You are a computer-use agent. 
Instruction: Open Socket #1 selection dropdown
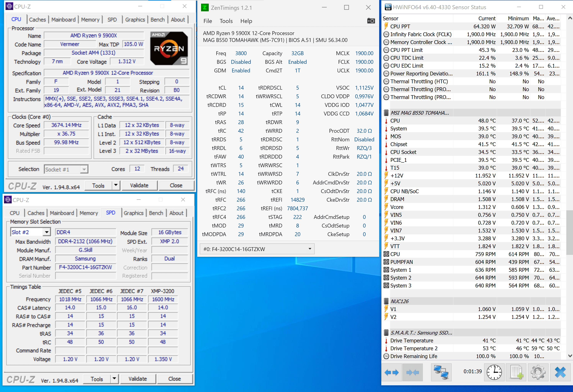pyautogui.click(x=84, y=169)
